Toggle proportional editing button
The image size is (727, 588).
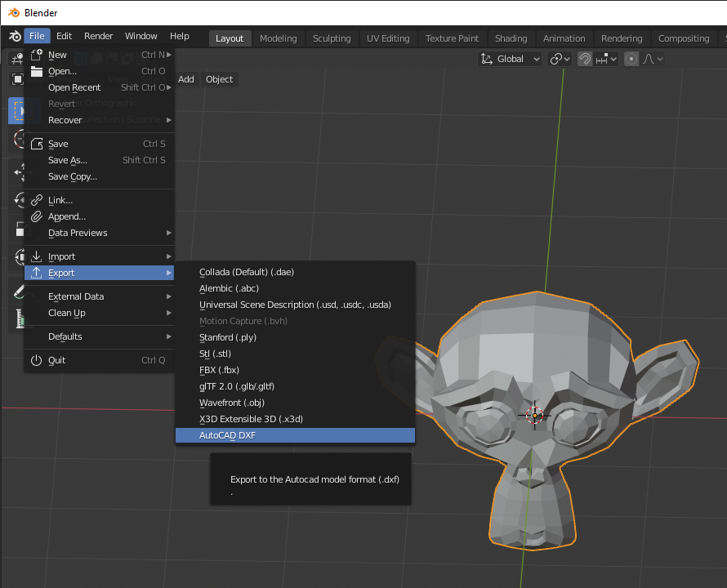point(631,59)
